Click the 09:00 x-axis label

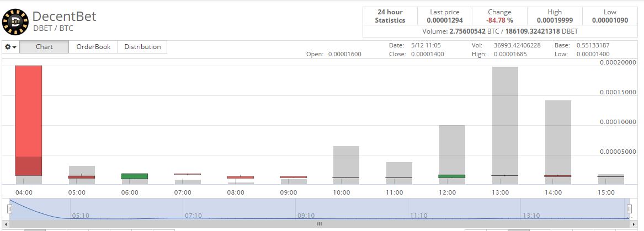click(x=289, y=192)
